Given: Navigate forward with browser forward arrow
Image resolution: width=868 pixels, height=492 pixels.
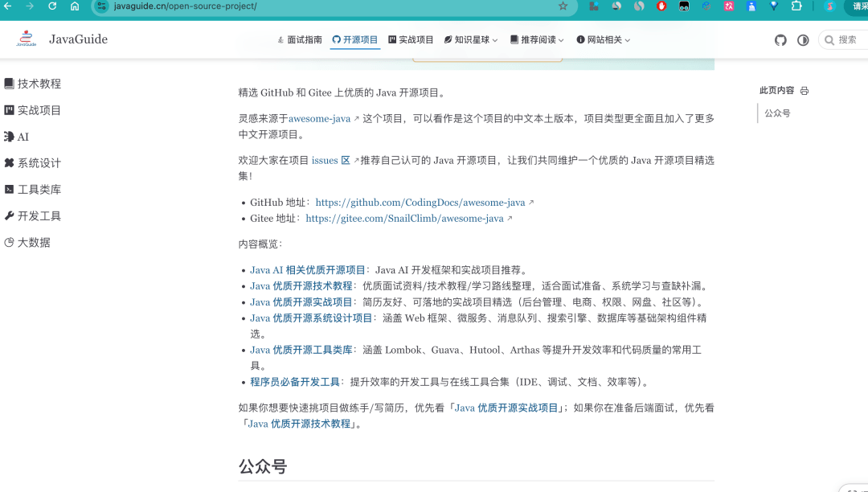Looking at the screenshot, I should pyautogui.click(x=30, y=6).
